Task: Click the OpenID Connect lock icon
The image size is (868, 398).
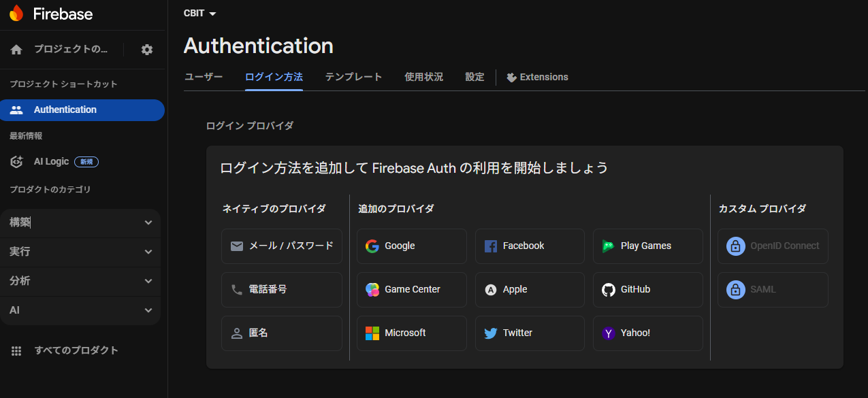Action: click(x=735, y=246)
